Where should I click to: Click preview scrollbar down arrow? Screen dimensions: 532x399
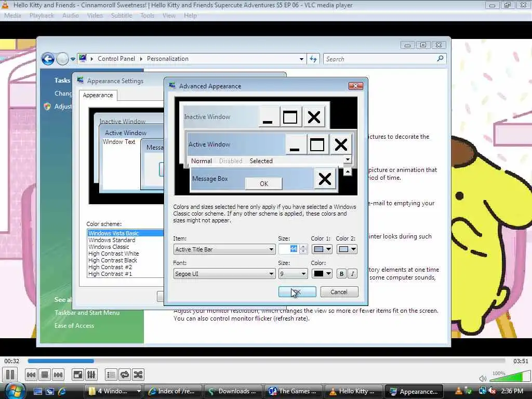tap(348, 160)
